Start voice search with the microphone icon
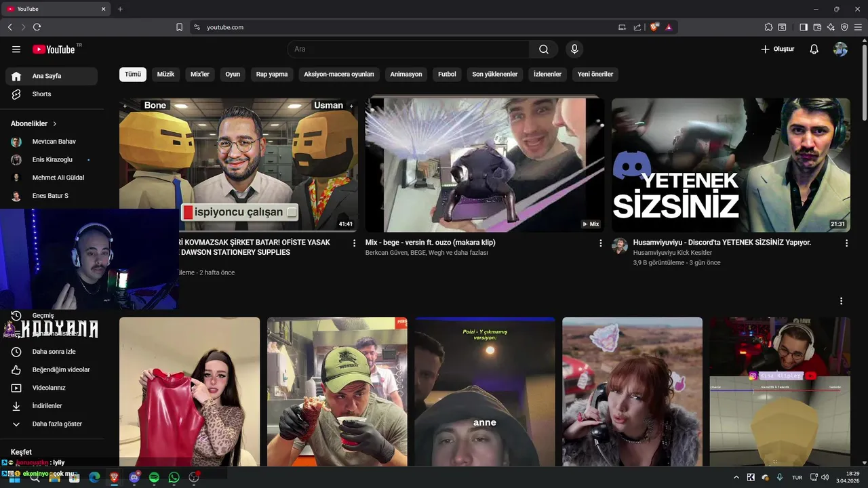Viewport: 868px width, 488px height. (x=574, y=49)
